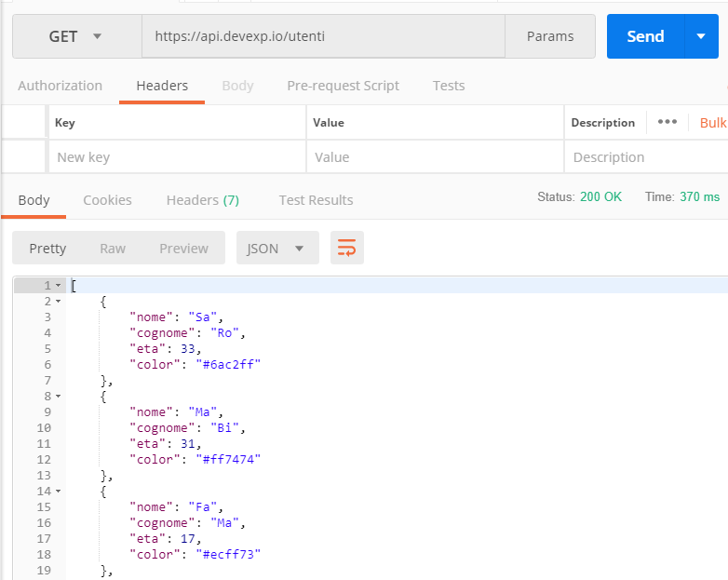
Task: Collapse the array at line 1
Action: [59, 286]
